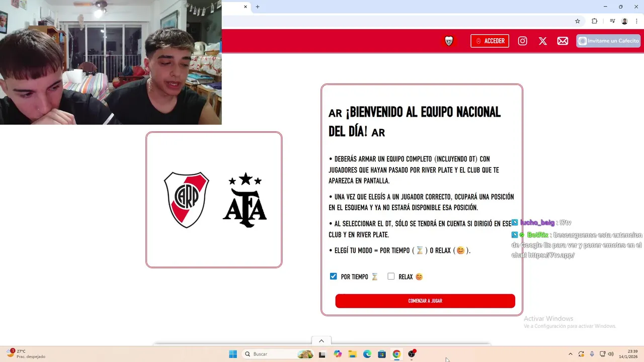Image resolution: width=644 pixels, height=362 pixels.
Task: Open network settings from the tray
Action: tap(603, 354)
